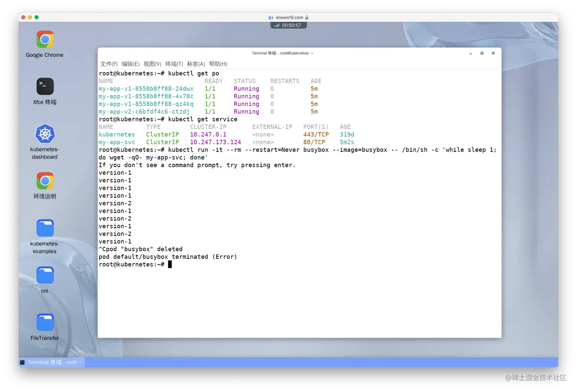Open the 标签(A) menu
577x392 pixels.
tap(196, 64)
